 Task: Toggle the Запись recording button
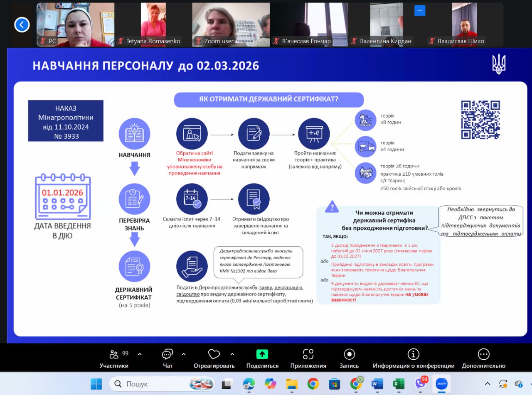(349, 354)
